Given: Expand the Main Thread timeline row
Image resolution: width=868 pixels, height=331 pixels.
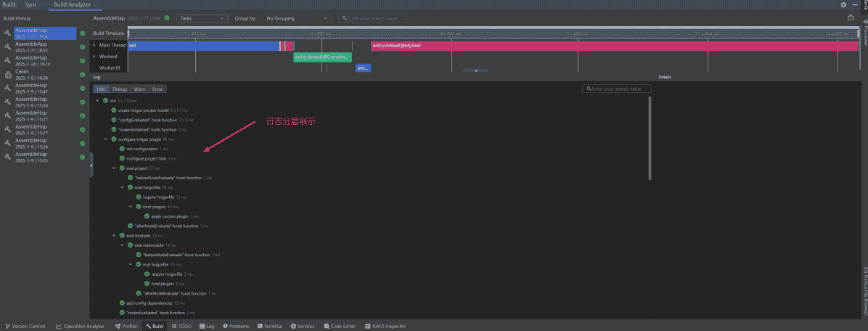Looking at the screenshot, I should 94,45.
